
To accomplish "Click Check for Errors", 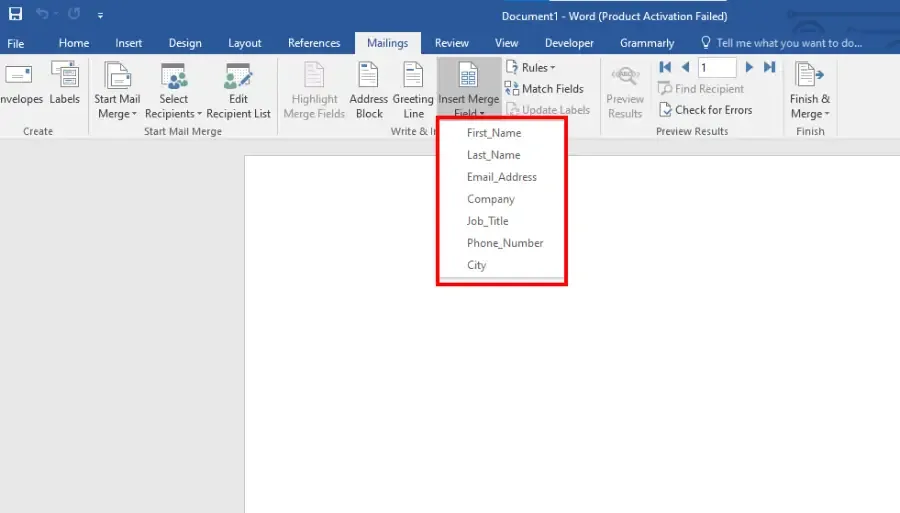I will (x=705, y=110).
